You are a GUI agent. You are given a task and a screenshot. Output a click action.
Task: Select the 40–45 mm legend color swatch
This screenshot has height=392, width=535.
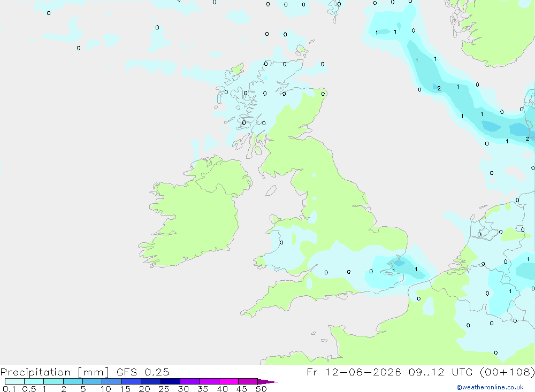pyautogui.click(x=228, y=381)
